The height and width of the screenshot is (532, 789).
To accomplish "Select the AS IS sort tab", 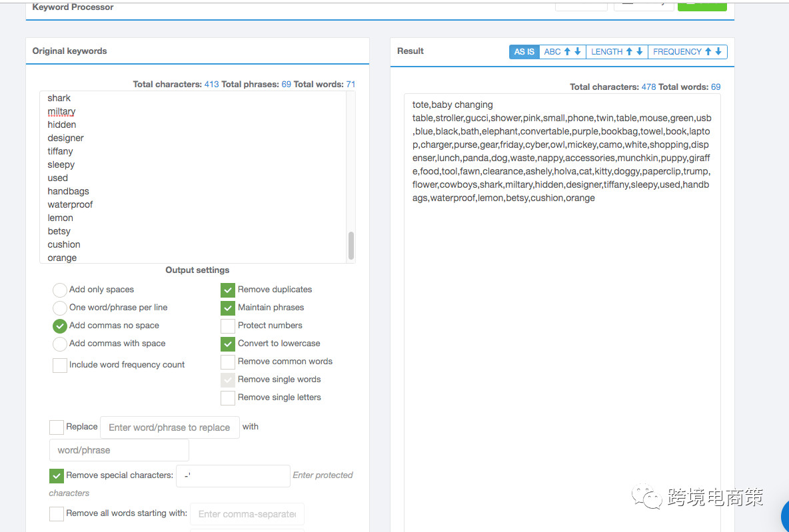I will pos(524,51).
